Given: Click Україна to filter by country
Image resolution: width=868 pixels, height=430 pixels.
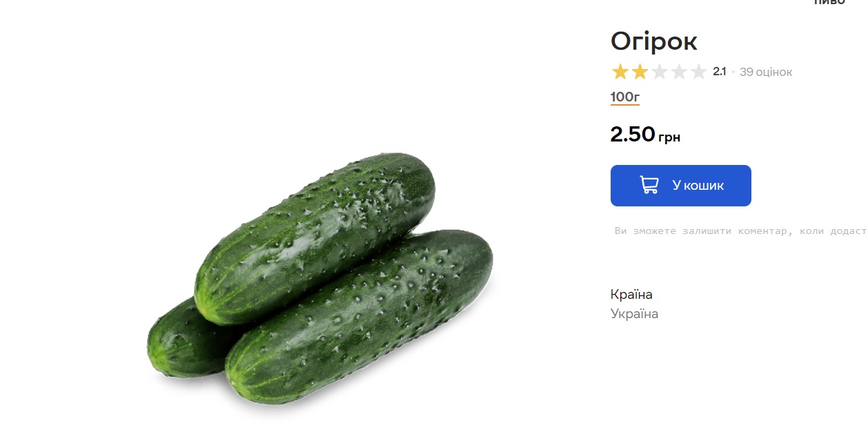Looking at the screenshot, I should [633, 313].
